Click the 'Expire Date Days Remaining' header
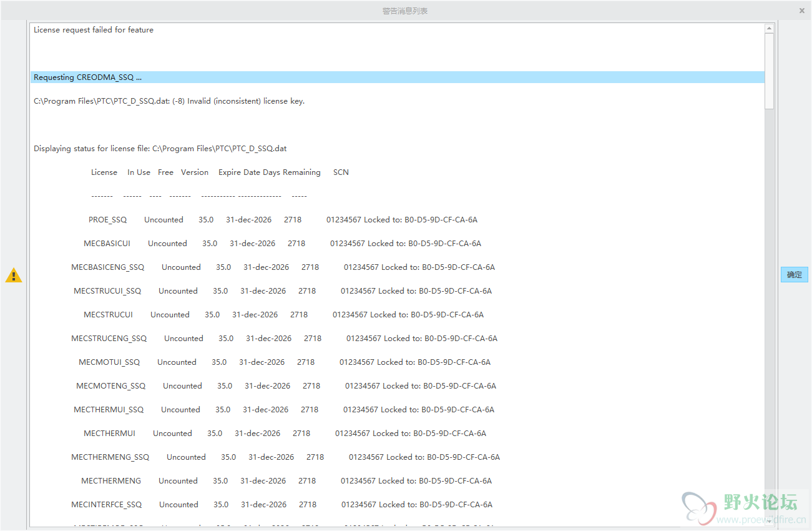Screen dimensions: 812x531 [x=270, y=172]
